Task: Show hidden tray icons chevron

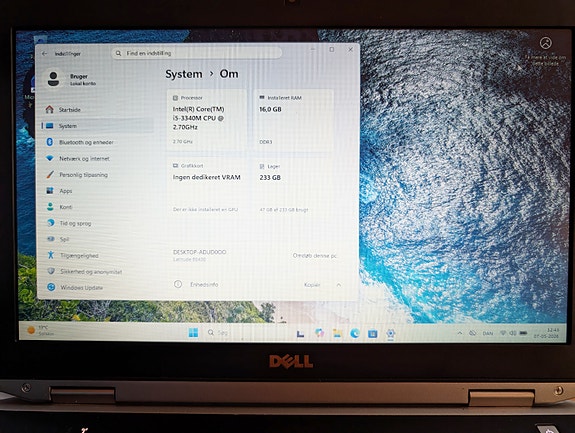Action: [x=459, y=333]
